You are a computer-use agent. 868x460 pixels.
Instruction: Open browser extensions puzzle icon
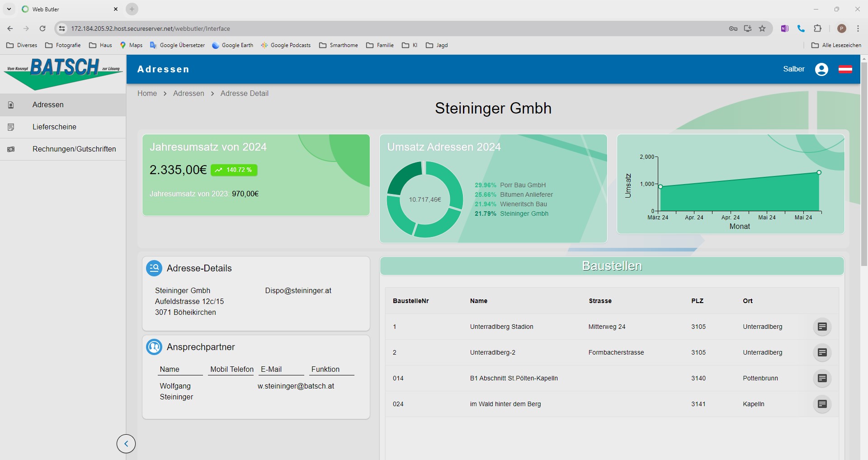point(817,28)
